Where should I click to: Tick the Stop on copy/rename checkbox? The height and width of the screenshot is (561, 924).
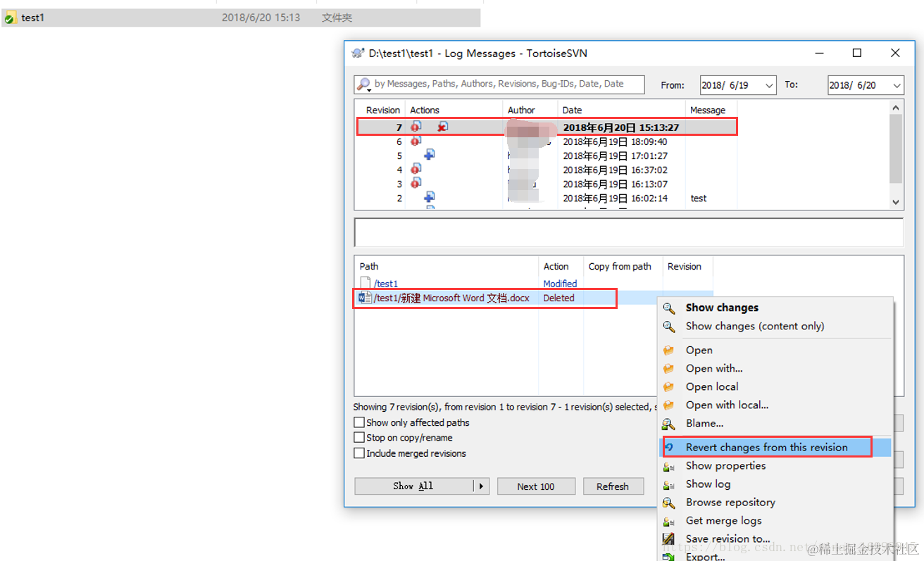[359, 438]
